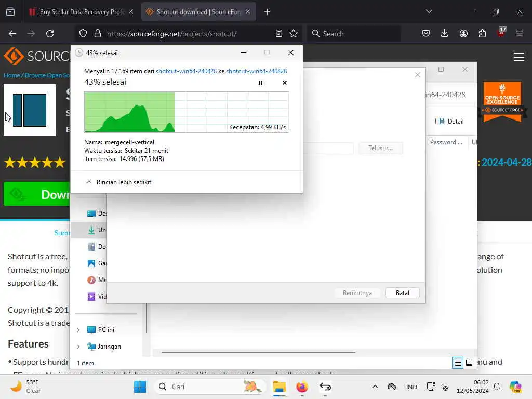Open Firefox from taskbar
The width and height of the screenshot is (532, 399).
tap(302, 387)
